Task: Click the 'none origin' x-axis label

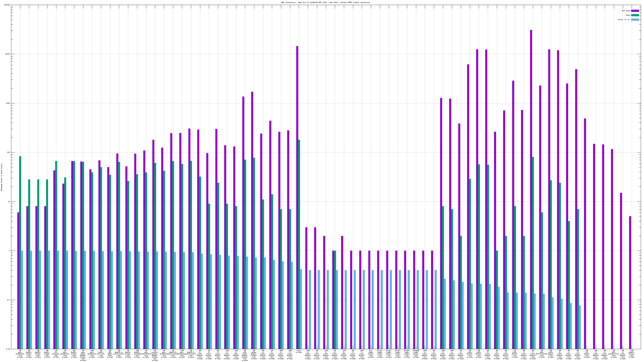Action: tap(299, 352)
